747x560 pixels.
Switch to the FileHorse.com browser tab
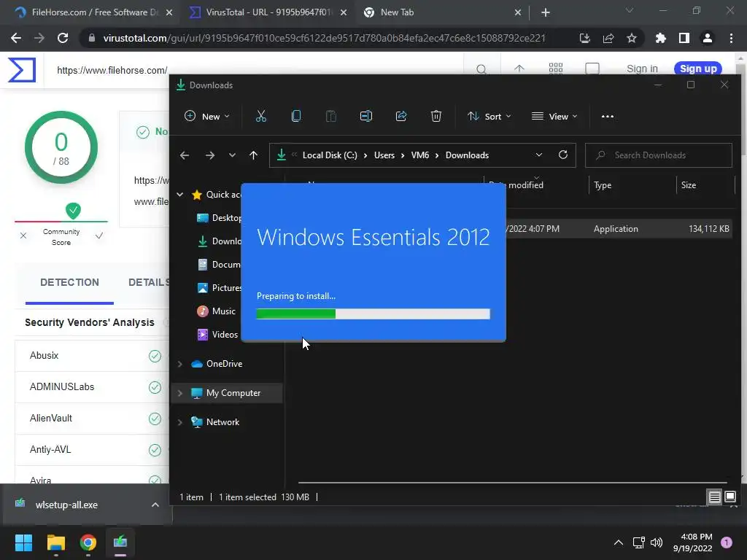click(90, 12)
